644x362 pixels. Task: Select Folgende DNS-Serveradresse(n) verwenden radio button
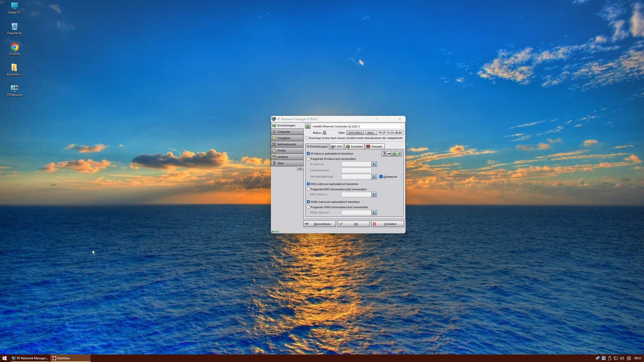tap(308, 189)
